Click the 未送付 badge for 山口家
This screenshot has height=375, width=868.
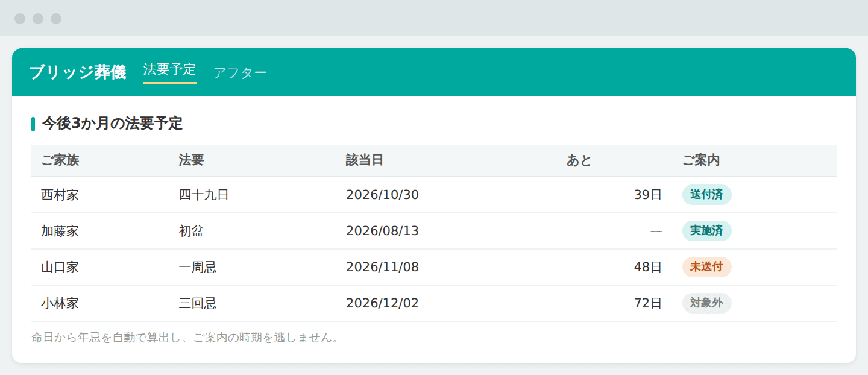706,267
